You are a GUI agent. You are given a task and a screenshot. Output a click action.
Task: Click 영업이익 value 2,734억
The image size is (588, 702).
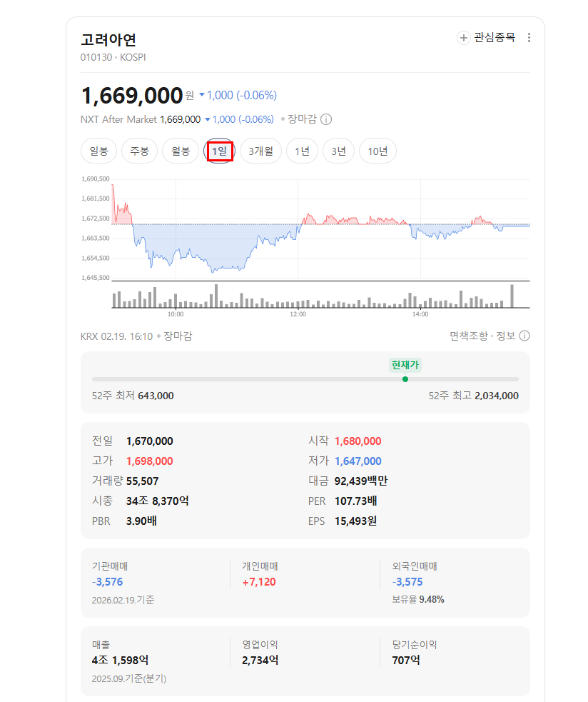(260, 661)
